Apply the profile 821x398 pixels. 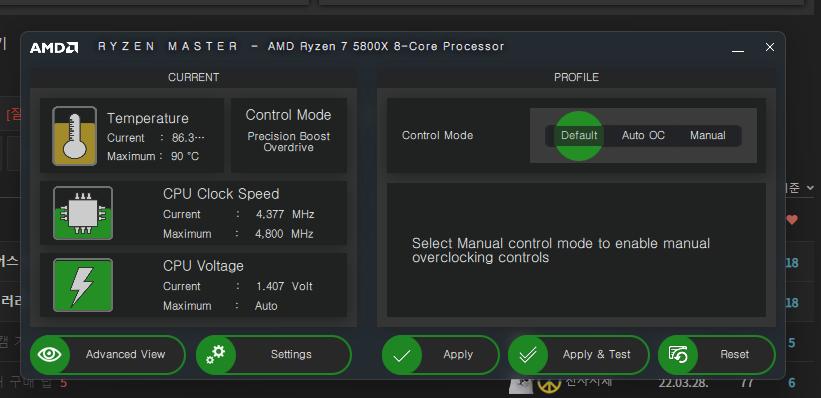(441, 356)
